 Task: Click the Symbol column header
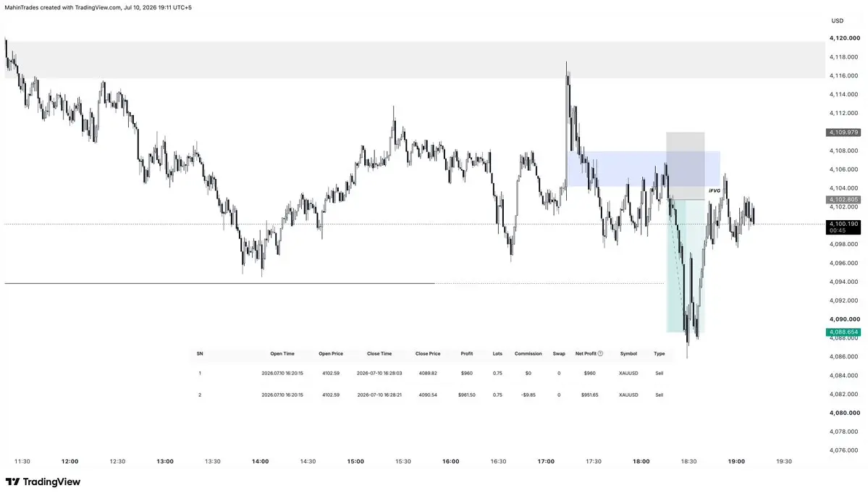coord(628,354)
